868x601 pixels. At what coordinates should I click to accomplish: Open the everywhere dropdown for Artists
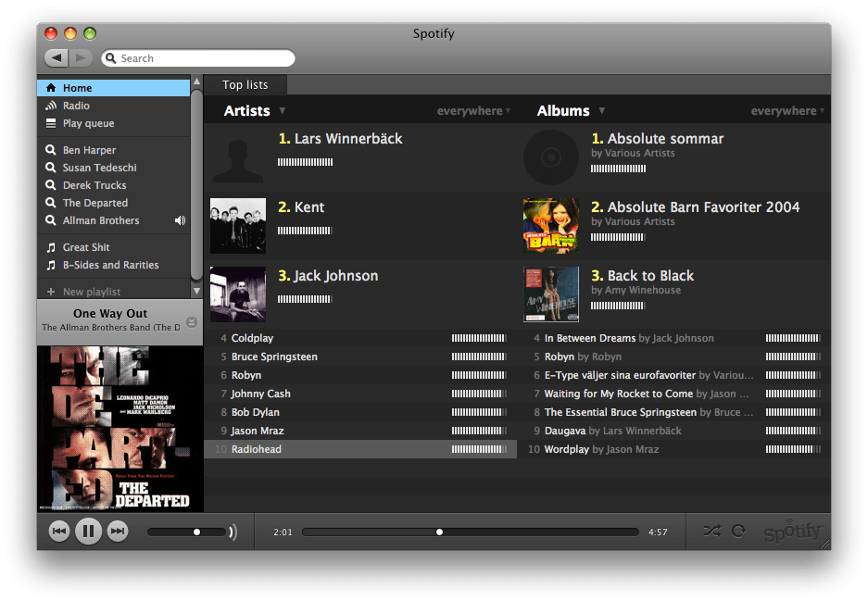coord(473,111)
